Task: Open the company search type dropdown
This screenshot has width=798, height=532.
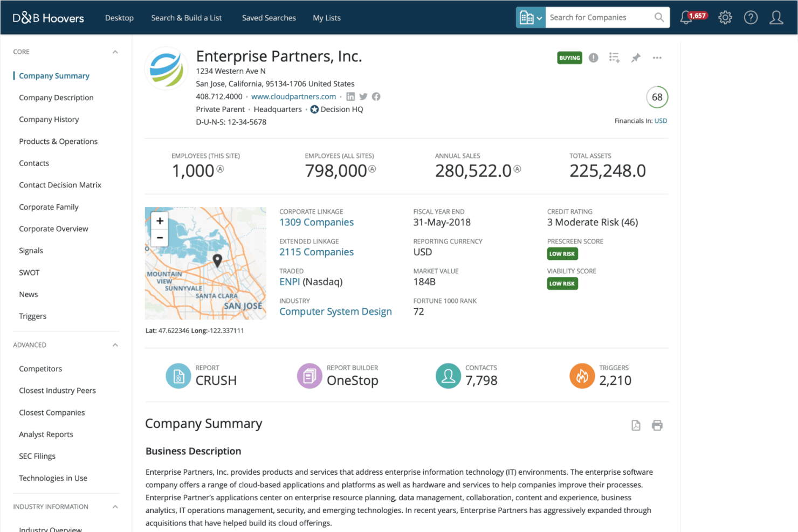Action: 531,18
